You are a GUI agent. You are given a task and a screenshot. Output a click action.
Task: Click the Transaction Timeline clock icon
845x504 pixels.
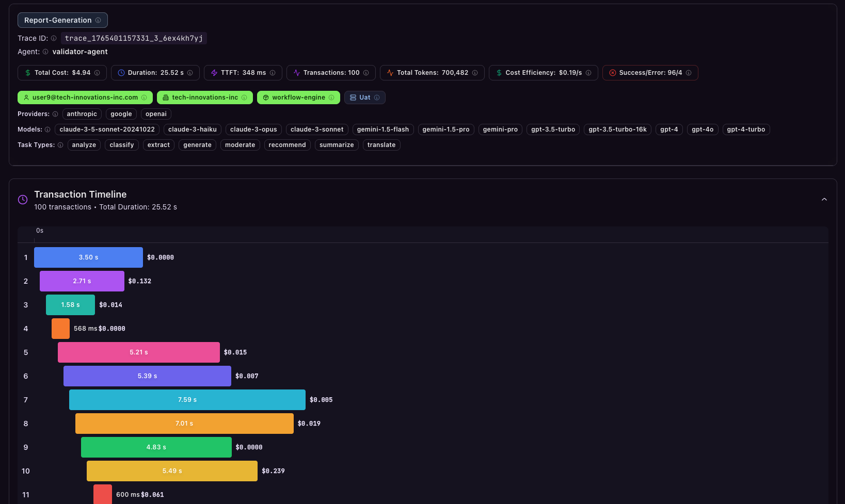[x=23, y=200]
